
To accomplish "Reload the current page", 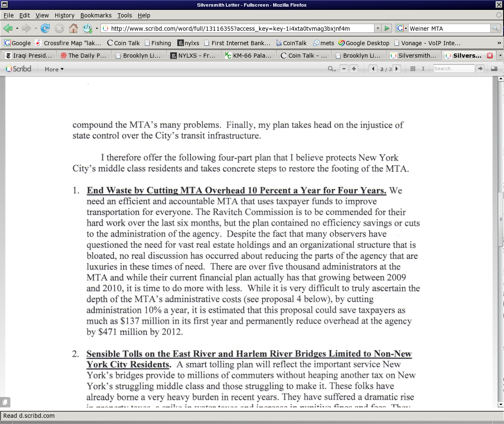I will [x=45, y=28].
